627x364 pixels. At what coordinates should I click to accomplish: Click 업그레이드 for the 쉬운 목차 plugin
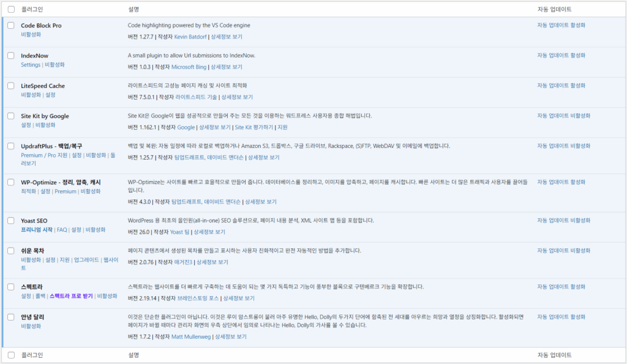click(86, 259)
